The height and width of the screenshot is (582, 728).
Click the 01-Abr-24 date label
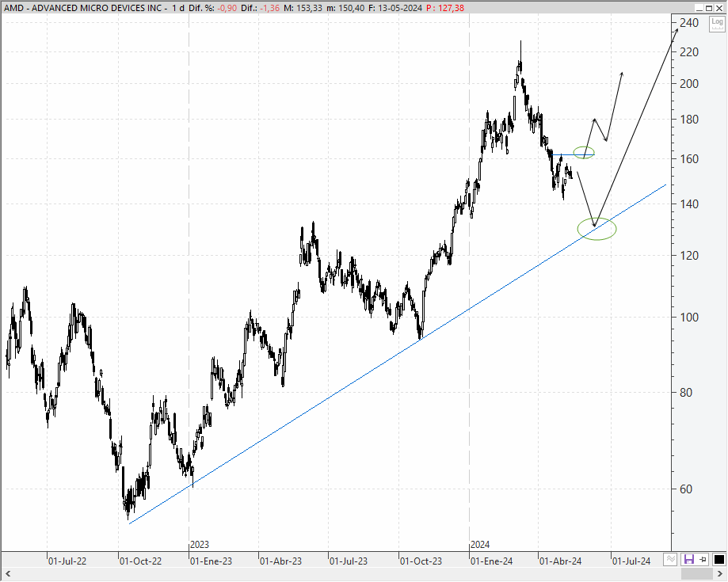(560, 561)
